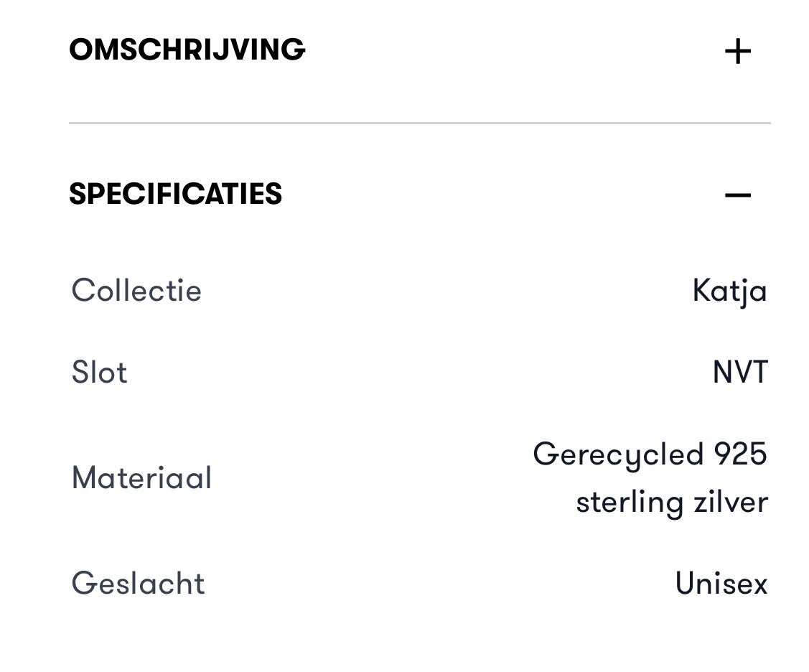Screen dimensions: 809x672
Task: Collapse Specificaties using the minus icon
Action: (x=737, y=195)
